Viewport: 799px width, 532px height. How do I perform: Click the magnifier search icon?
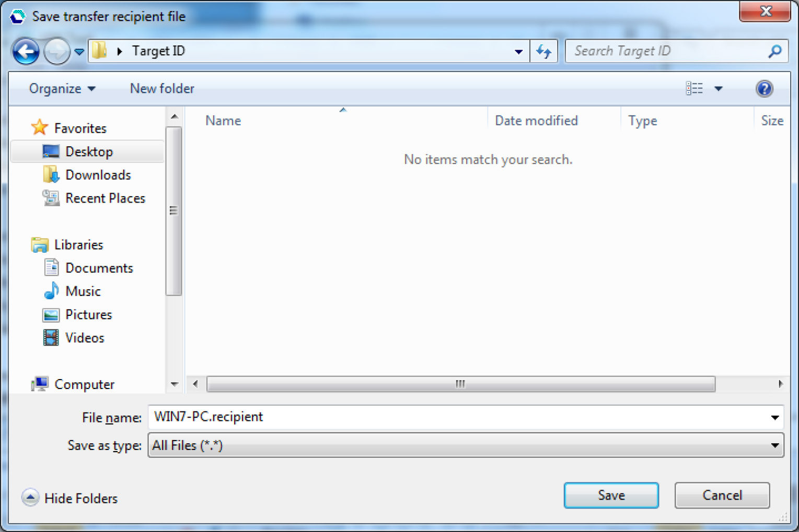point(775,51)
